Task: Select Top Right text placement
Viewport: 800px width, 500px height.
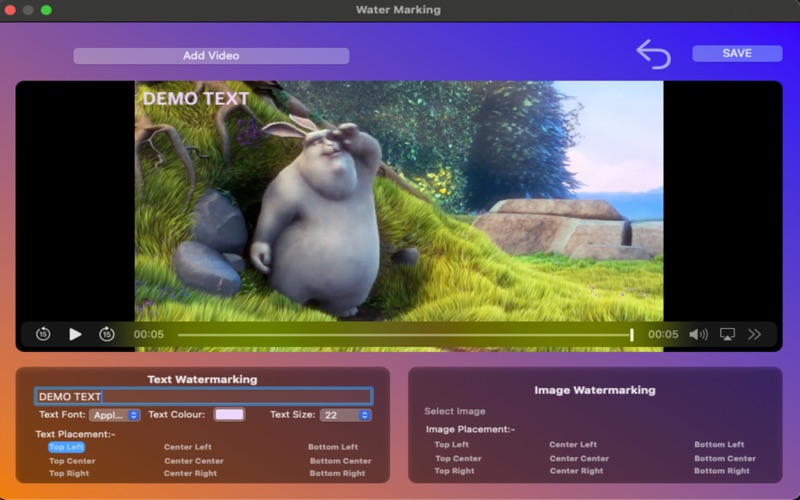Action: point(69,473)
